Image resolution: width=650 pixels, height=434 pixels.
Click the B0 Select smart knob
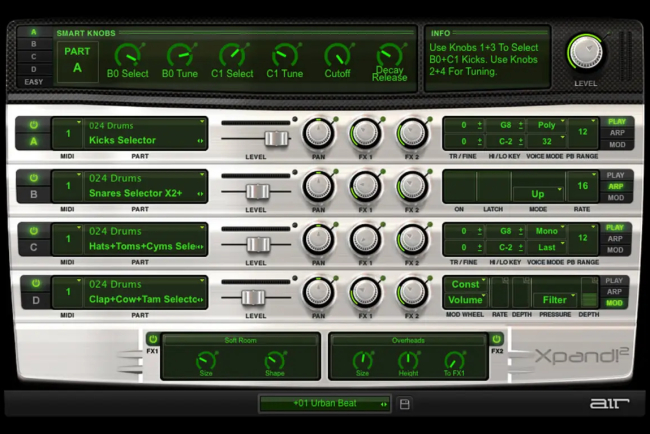pos(128,56)
